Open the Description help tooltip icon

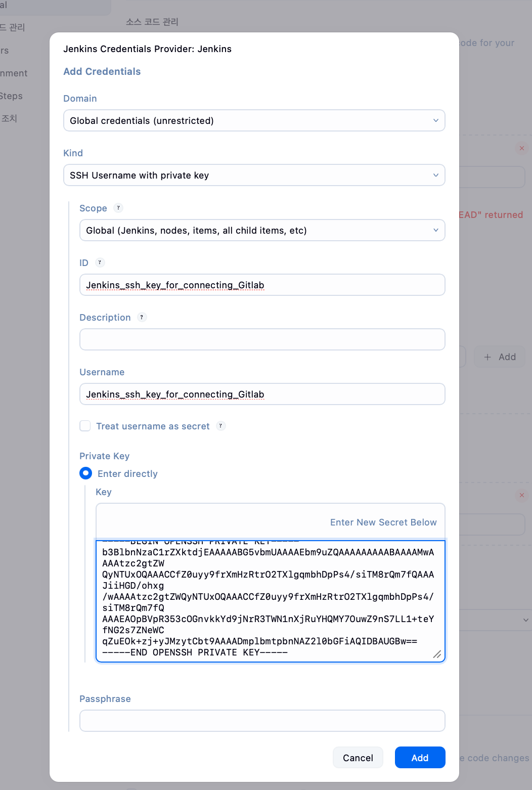coord(142,317)
